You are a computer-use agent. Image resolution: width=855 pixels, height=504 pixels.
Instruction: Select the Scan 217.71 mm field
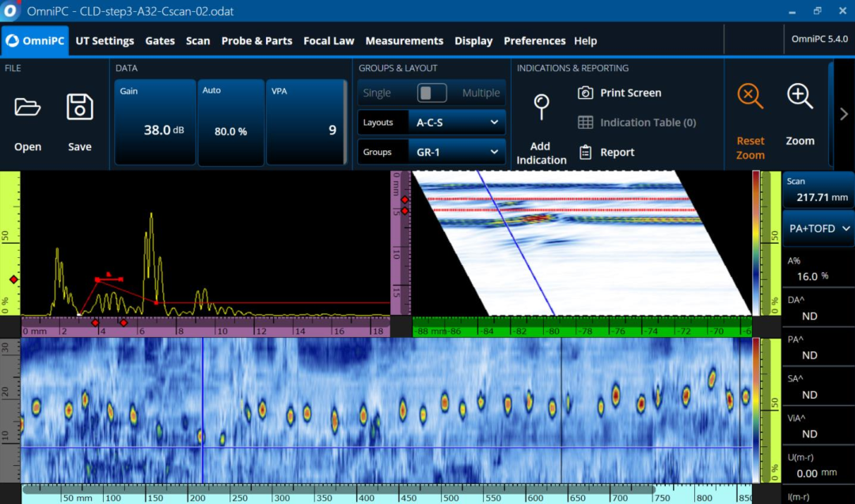click(x=818, y=190)
